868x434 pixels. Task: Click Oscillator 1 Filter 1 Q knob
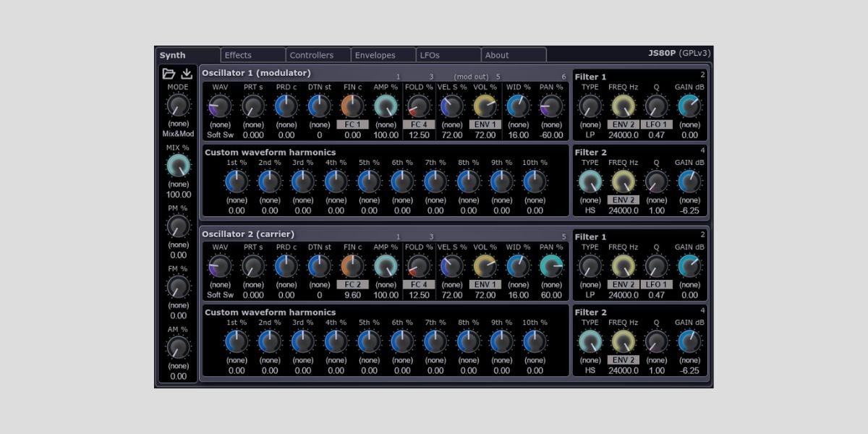click(x=657, y=106)
